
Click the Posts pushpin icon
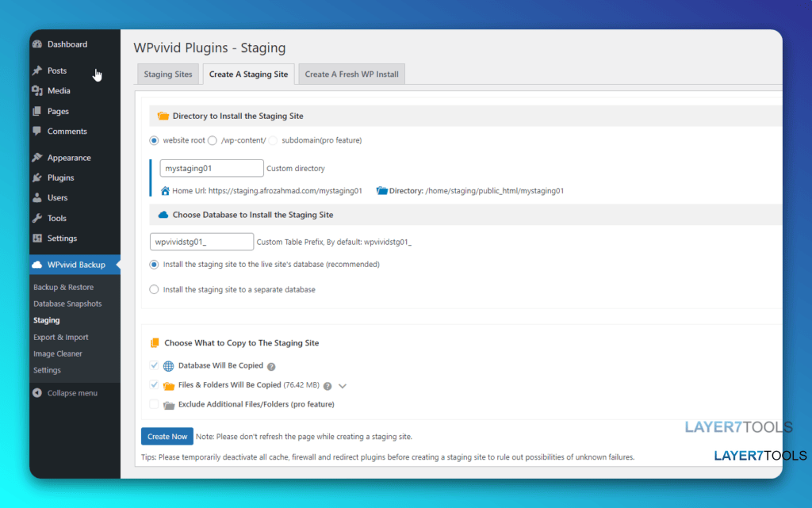point(37,71)
